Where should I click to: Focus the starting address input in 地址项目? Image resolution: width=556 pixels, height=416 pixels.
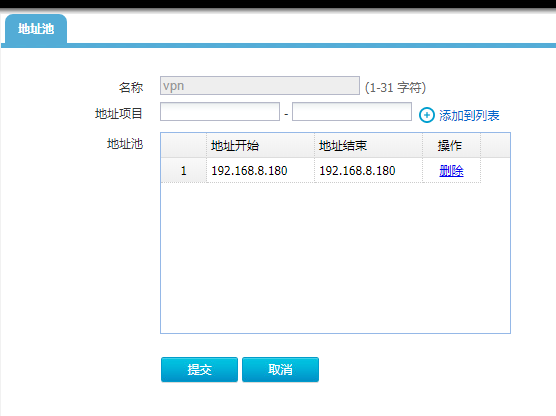point(220,112)
